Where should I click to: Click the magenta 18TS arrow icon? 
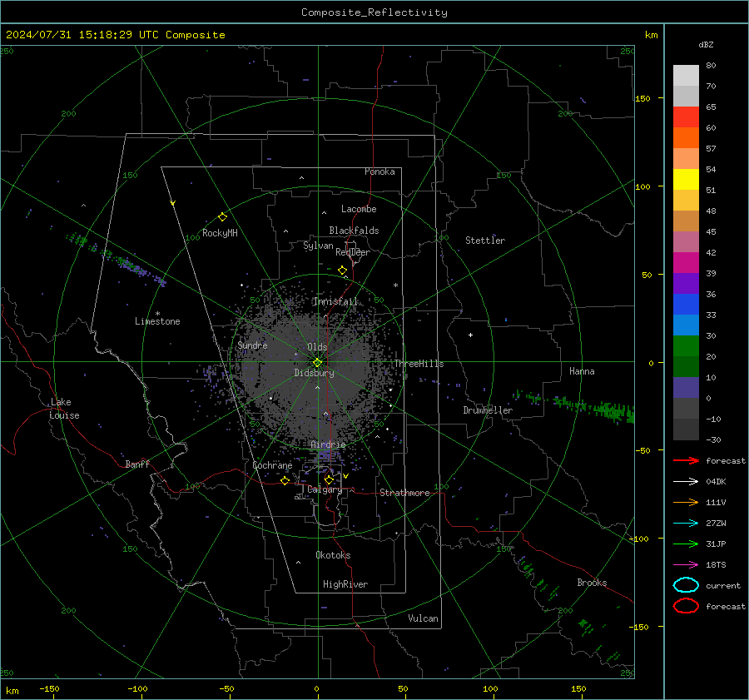[x=686, y=565]
